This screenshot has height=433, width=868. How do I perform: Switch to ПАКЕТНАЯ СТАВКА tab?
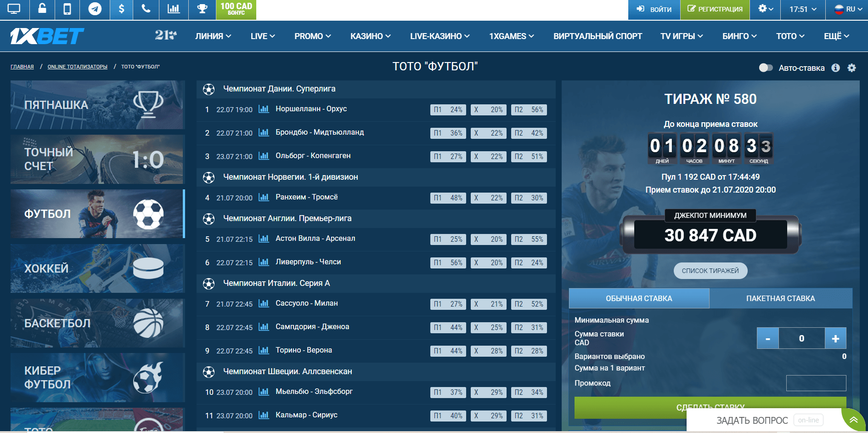[781, 298]
